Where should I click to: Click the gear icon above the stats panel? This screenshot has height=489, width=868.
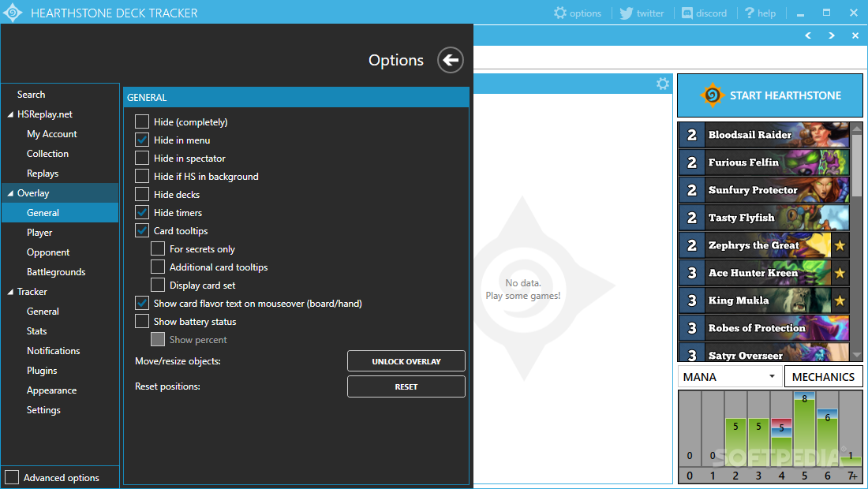[x=663, y=84]
